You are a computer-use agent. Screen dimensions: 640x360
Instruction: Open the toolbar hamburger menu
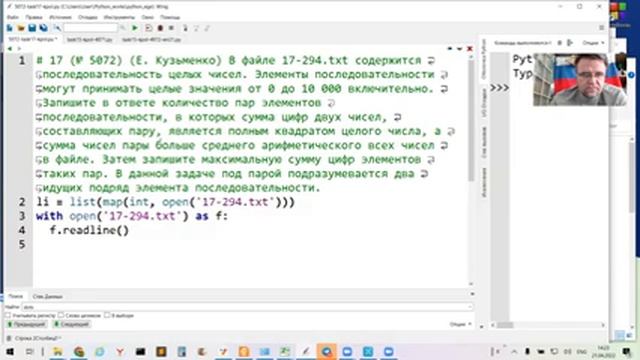(x=602, y=28)
